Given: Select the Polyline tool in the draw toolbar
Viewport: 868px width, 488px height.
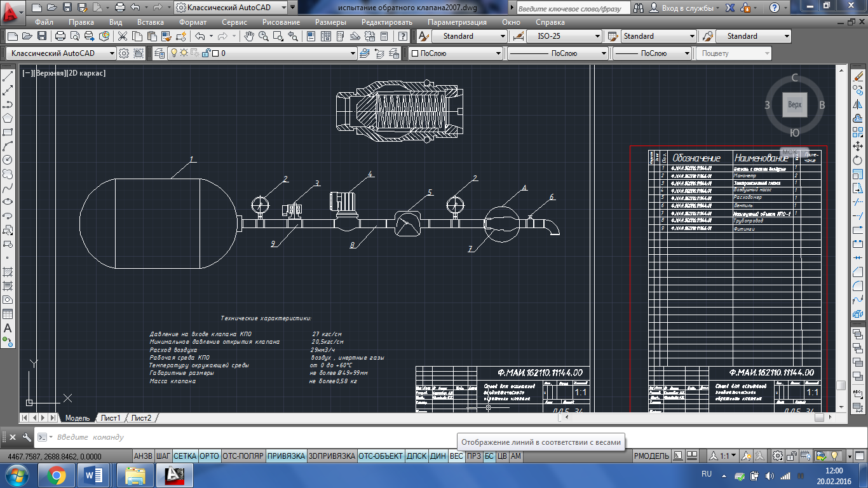Looking at the screenshot, I should 8,104.
